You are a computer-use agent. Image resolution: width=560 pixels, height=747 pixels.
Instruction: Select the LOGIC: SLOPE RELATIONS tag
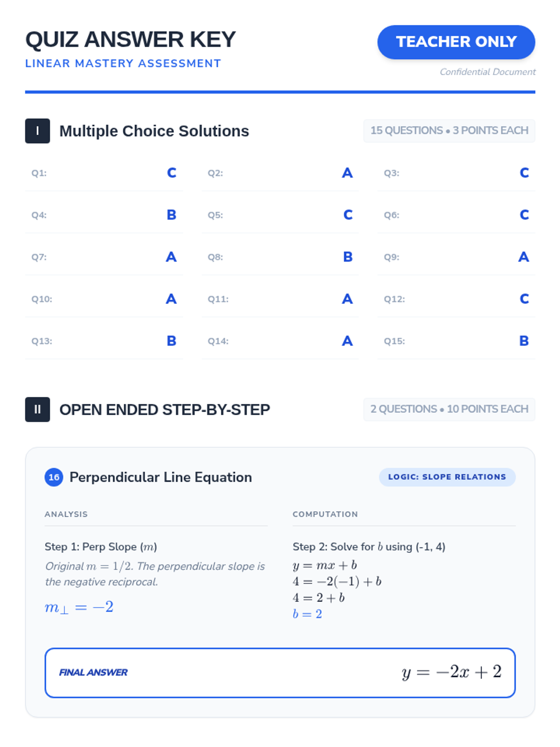[447, 477]
